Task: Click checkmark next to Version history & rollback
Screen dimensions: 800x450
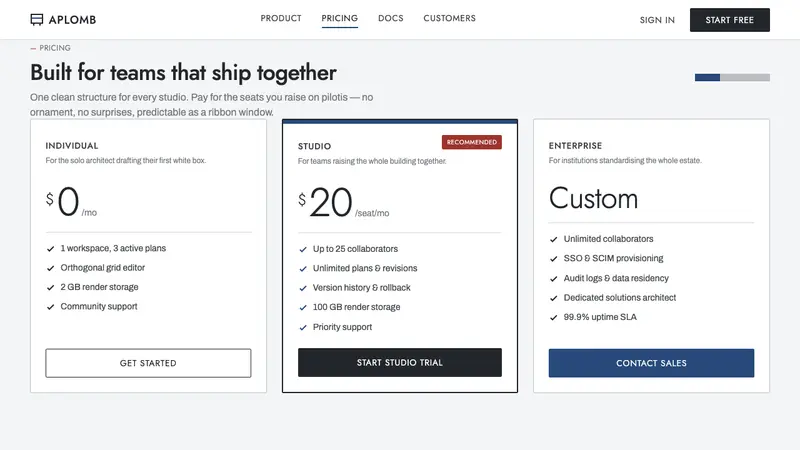Action: (303, 288)
